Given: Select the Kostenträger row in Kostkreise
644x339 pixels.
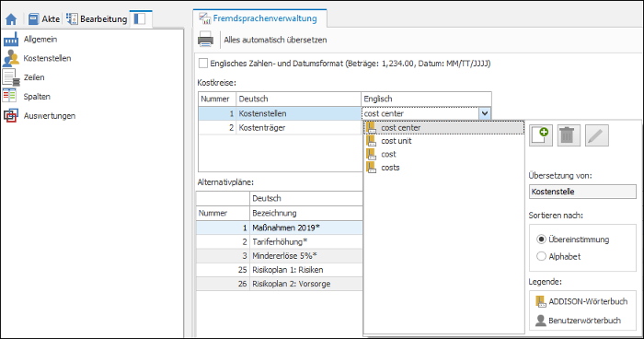Looking at the screenshot, I should tap(280, 127).
